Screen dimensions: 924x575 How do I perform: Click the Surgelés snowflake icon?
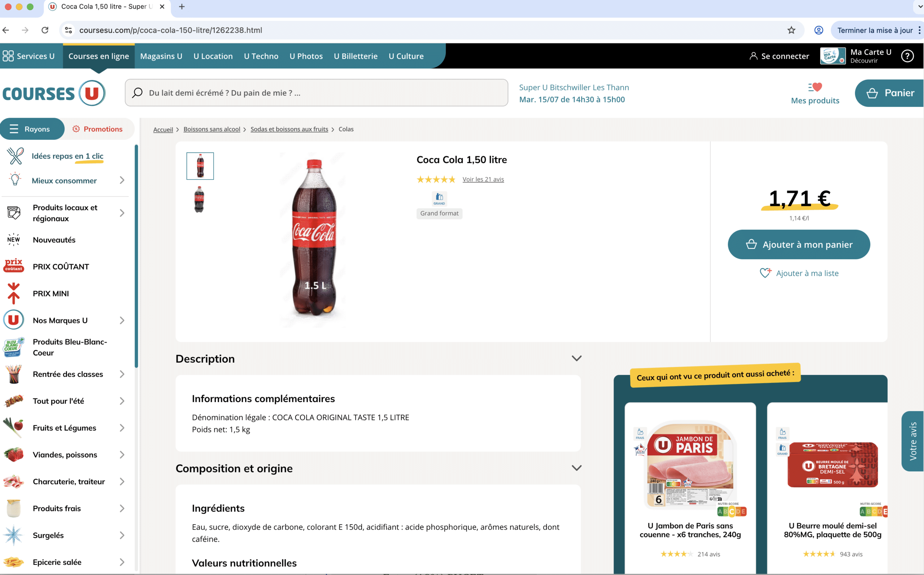(x=14, y=535)
